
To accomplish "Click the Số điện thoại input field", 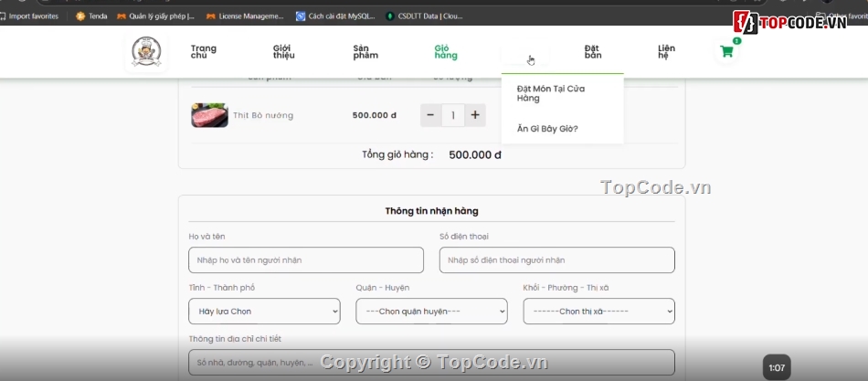I will tap(556, 260).
